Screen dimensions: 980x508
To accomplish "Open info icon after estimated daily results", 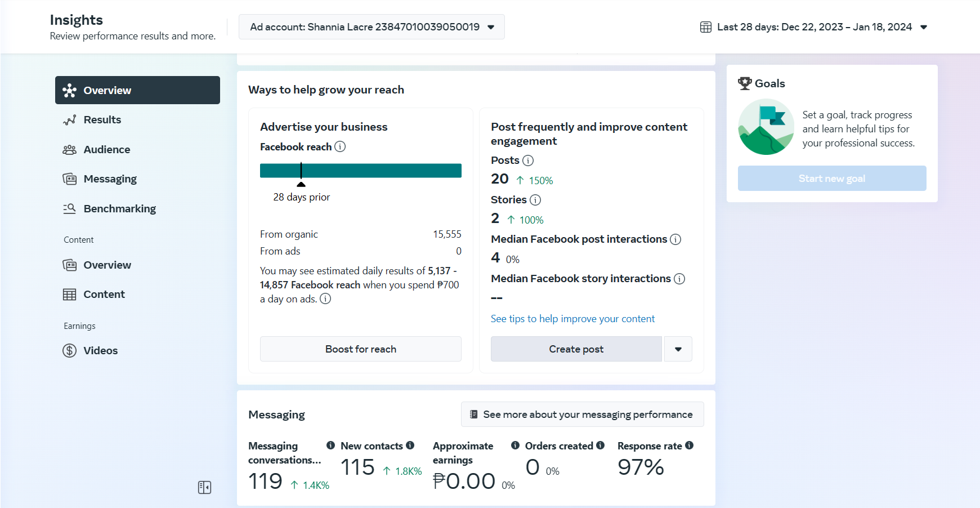I will (325, 298).
